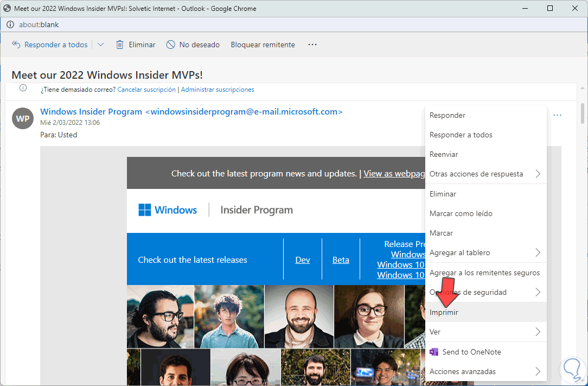The height and width of the screenshot is (386, 588).
Task: Click the WP sender avatar
Action: (x=23, y=118)
